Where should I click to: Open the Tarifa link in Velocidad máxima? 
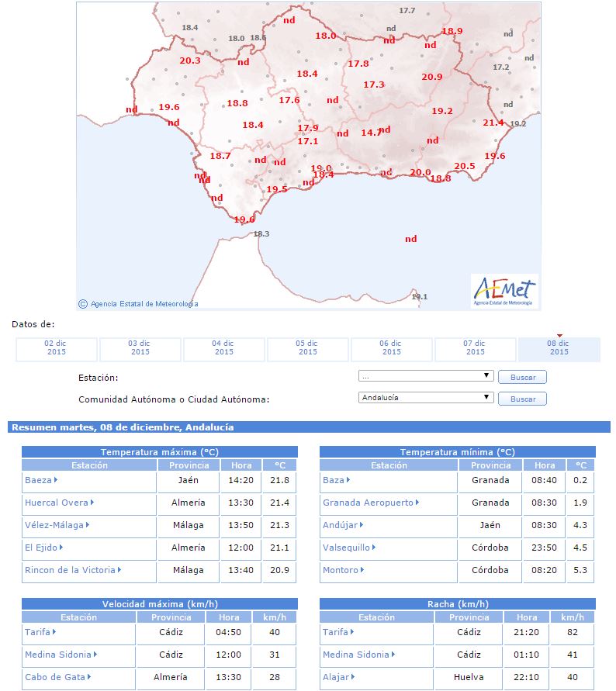37,632
